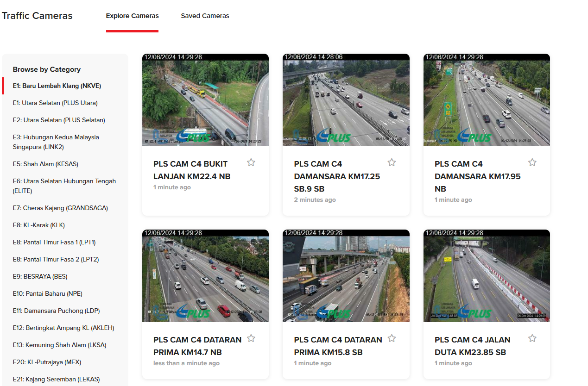Open the Explore Cameras tab
This screenshot has height=386, width=588.
pyautogui.click(x=132, y=16)
